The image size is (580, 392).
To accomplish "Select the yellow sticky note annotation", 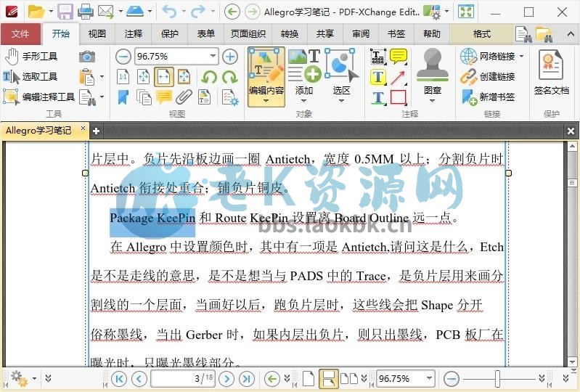I will [x=399, y=57].
